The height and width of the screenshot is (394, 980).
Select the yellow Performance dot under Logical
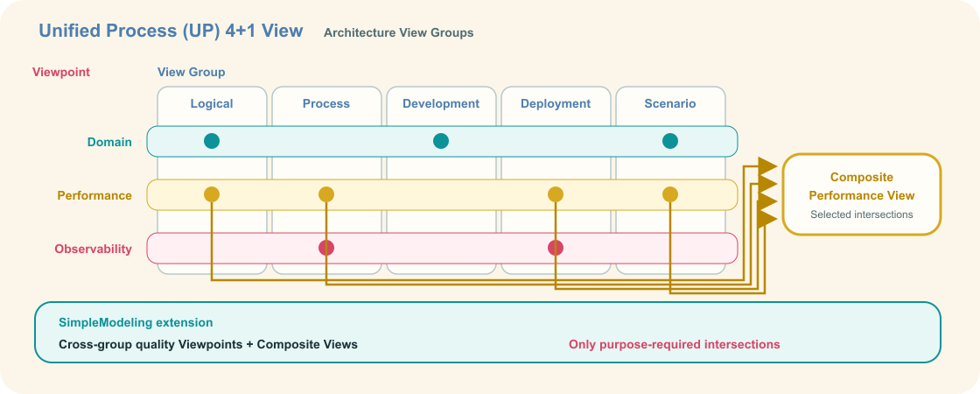[x=212, y=194]
